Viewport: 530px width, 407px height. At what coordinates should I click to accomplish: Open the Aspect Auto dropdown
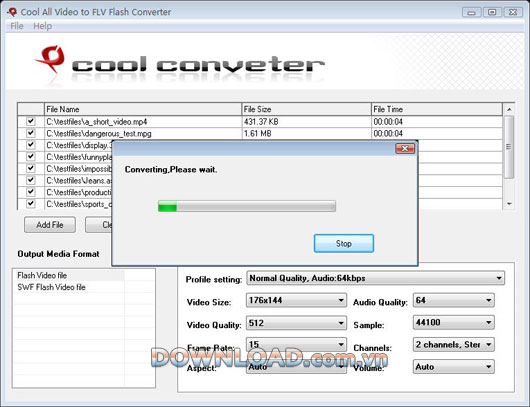(x=296, y=367)
